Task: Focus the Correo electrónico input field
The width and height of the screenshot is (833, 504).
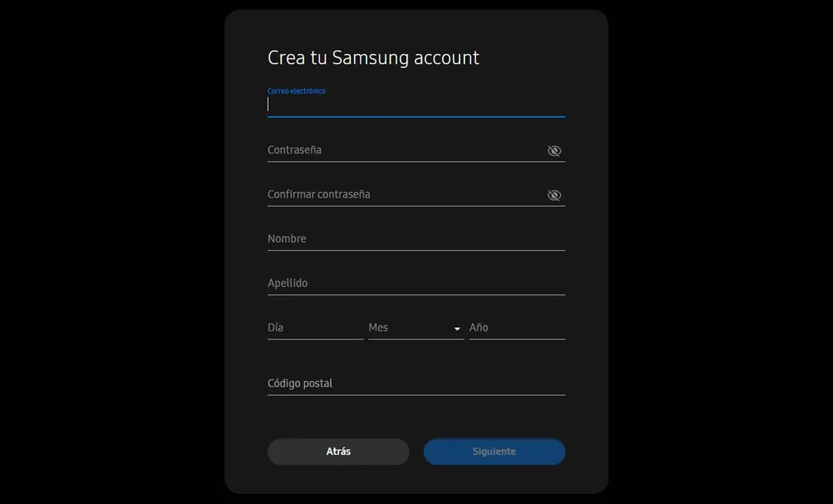Action: click(x=415, y=105)
